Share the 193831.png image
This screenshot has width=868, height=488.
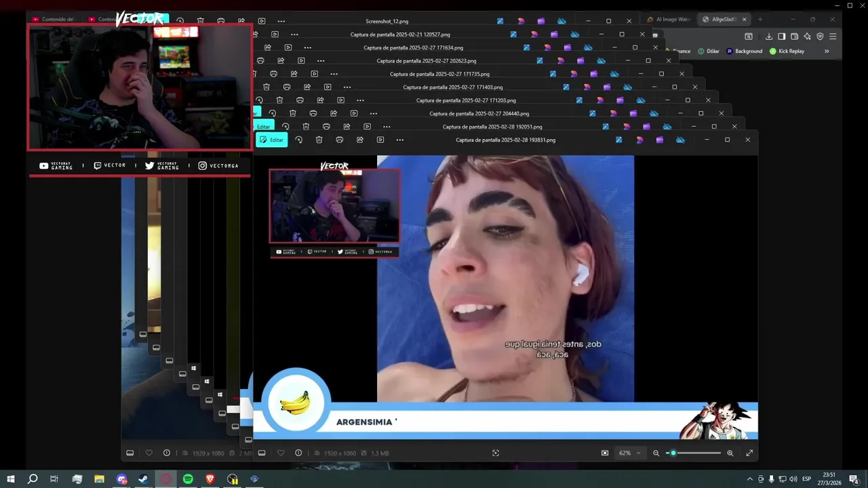(359, 140)
